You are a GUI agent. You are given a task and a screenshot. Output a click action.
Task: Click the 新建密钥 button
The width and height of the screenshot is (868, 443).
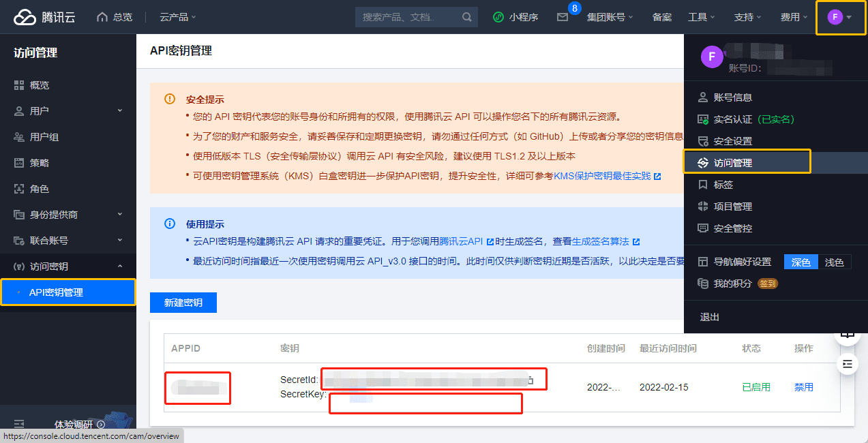(183, 303)
